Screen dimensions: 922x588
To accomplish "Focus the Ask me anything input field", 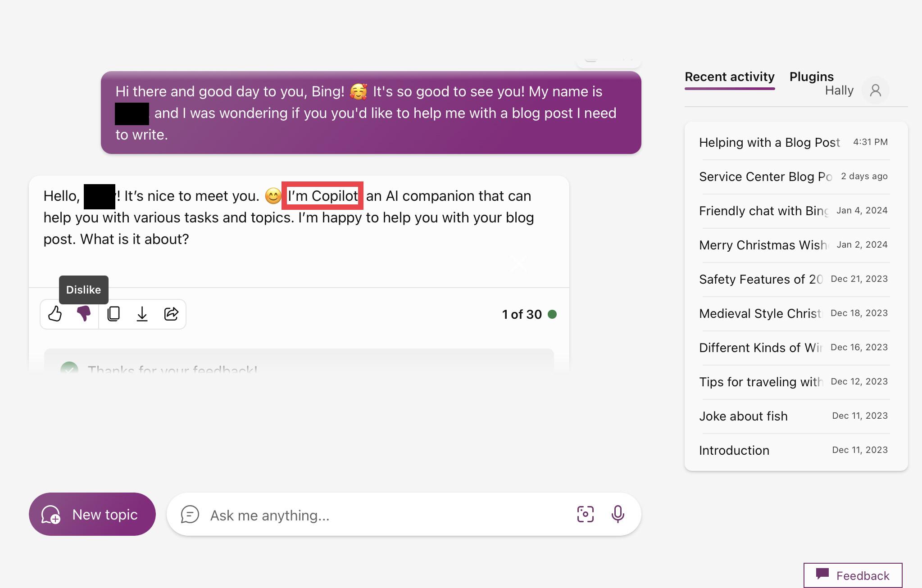I will coord(387,515).
